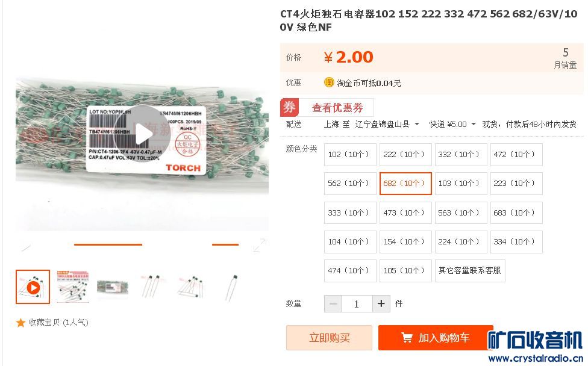
Task: Click the star favorite icon
Action: pyautogui.click(x=20, y=323)
